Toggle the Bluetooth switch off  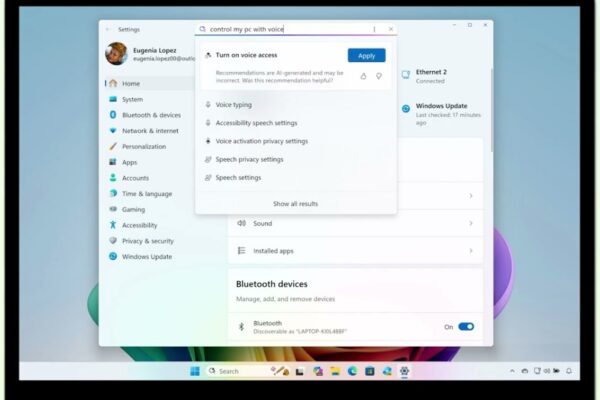point(466,327)
